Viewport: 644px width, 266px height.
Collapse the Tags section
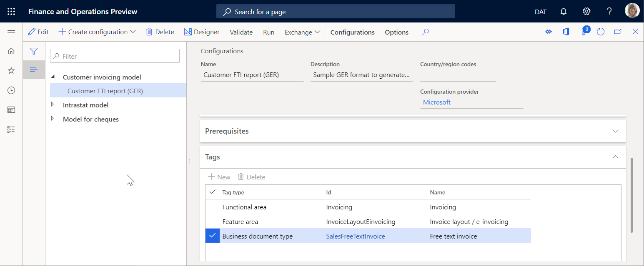tap(615, 157)
